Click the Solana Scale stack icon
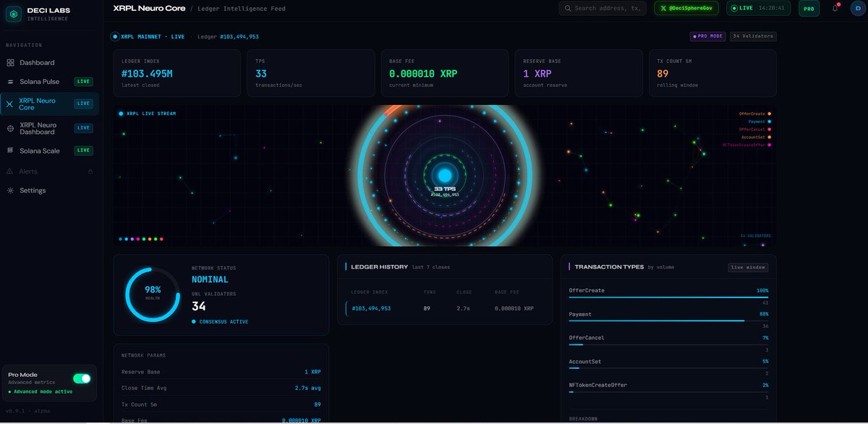The height and width of the screenshot is (424, 868). click(10, 150)
